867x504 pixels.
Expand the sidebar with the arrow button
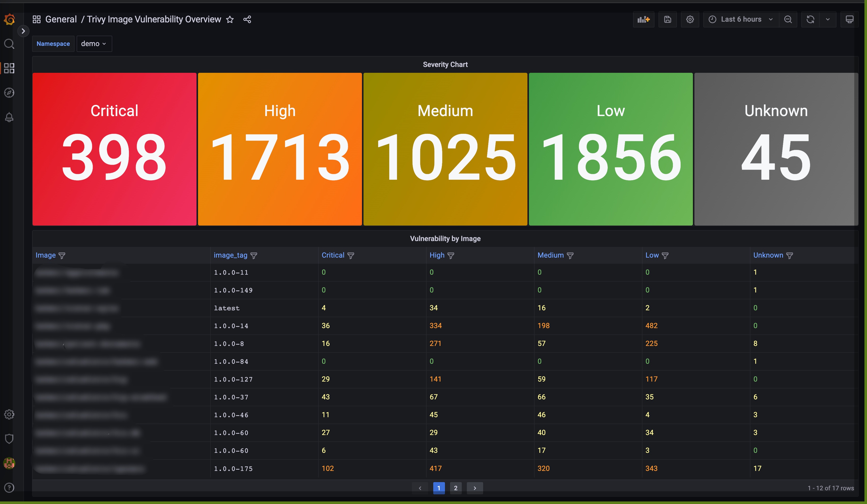[x=23, y=31]
